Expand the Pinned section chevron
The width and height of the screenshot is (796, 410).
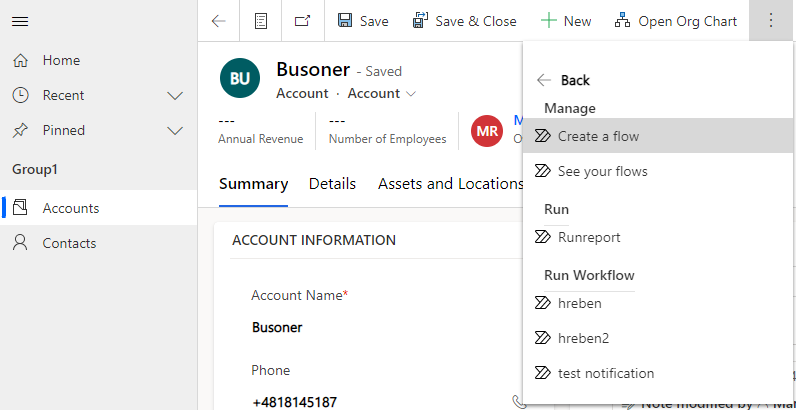point(175,131)
